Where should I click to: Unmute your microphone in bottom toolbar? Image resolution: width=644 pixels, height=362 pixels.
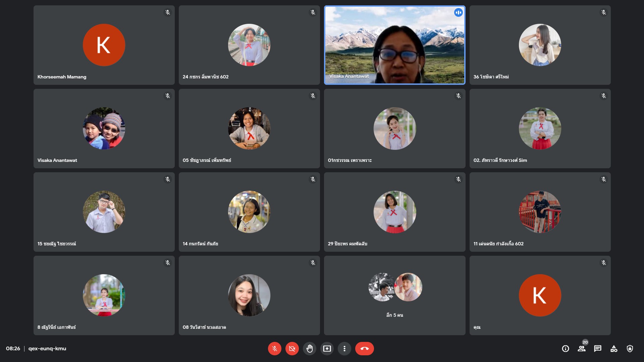pos(274,349)
